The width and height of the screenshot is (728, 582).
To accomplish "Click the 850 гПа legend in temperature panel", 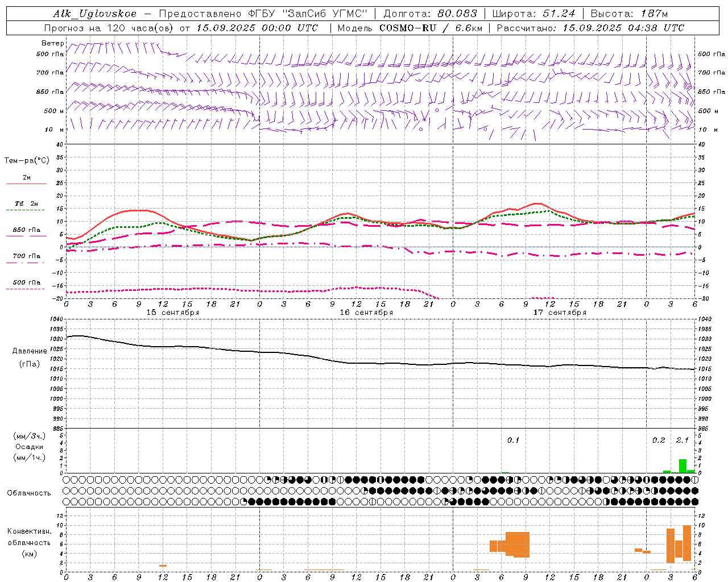I will pos(26,230).
